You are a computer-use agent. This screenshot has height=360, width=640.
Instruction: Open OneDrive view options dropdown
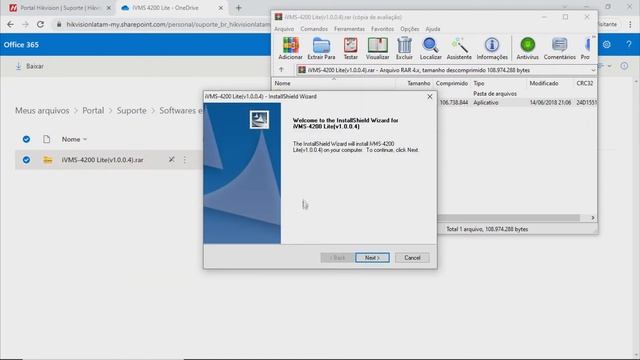pos(604,66)
